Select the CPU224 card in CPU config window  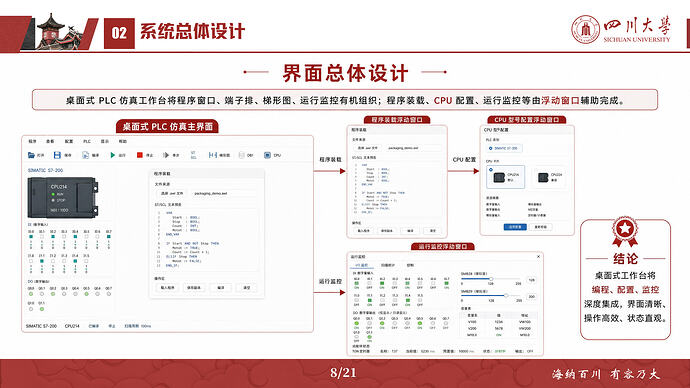(x=549, y=177)
